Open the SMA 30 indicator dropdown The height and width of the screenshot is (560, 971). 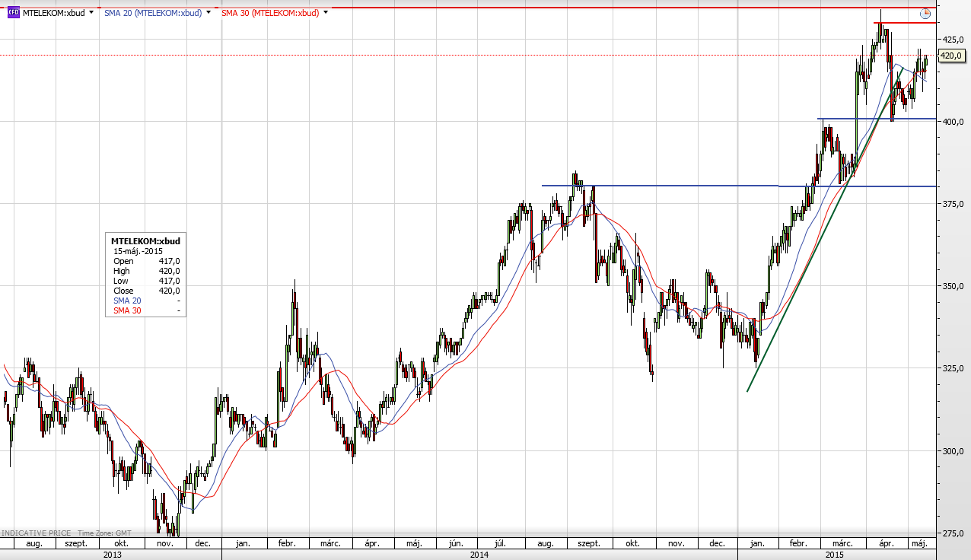tap(326, 12)
